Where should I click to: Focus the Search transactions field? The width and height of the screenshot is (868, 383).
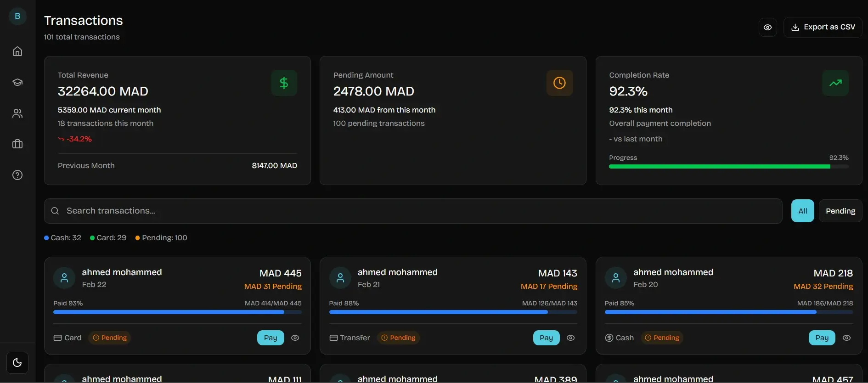coord(413,211)
